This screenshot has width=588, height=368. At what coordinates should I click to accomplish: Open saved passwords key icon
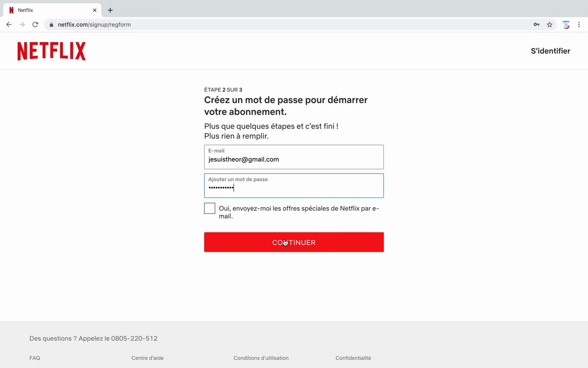(537, 25)
